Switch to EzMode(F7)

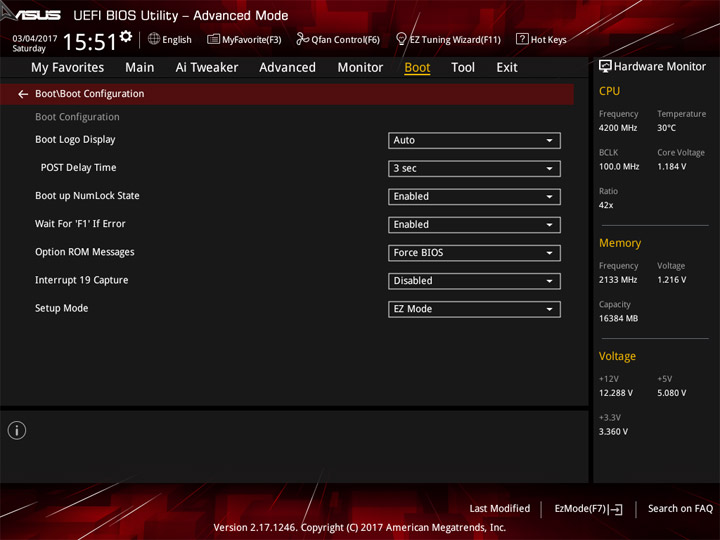coord(588,509)
